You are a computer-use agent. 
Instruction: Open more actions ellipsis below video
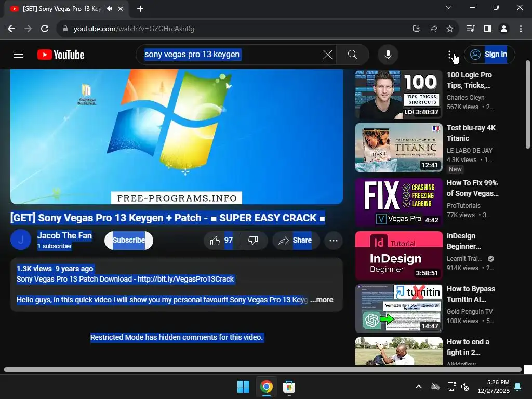point(333,241)
